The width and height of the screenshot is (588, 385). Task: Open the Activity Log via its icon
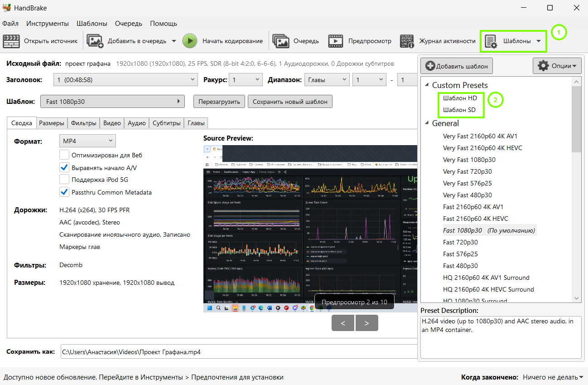tap(407, 41)
